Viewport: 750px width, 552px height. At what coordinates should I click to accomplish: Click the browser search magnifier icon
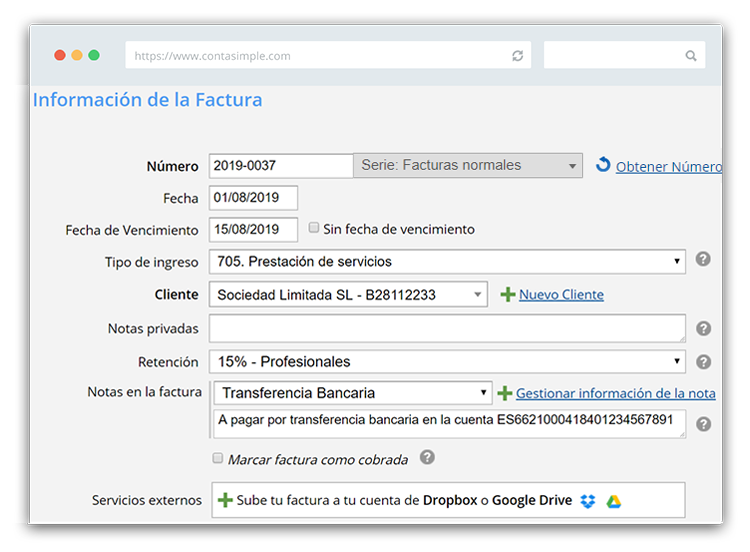[691, 55]
